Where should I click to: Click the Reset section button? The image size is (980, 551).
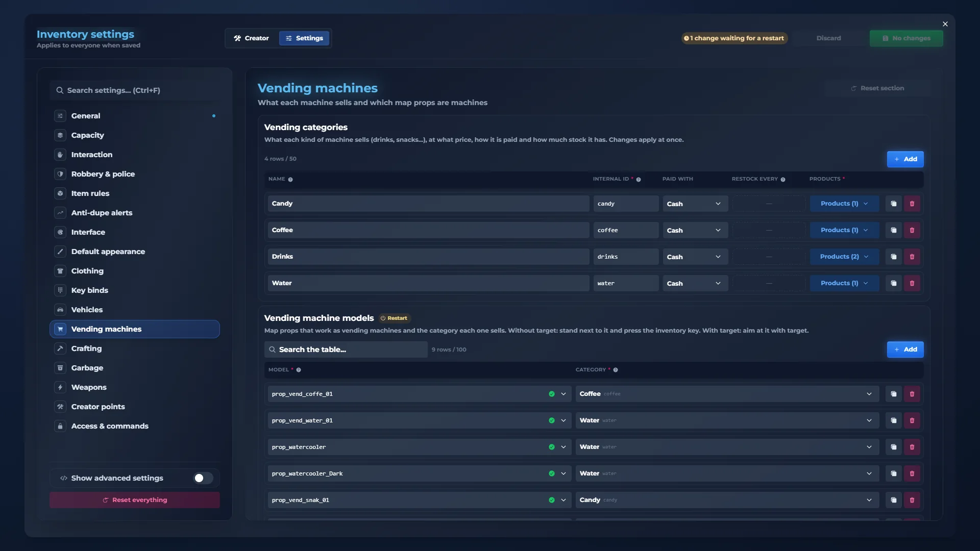point(877,88)
